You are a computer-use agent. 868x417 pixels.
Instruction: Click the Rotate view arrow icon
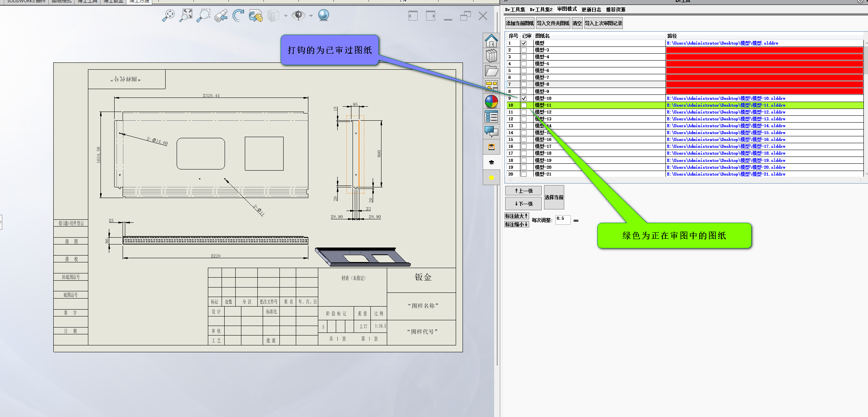(x=238, y=15)
